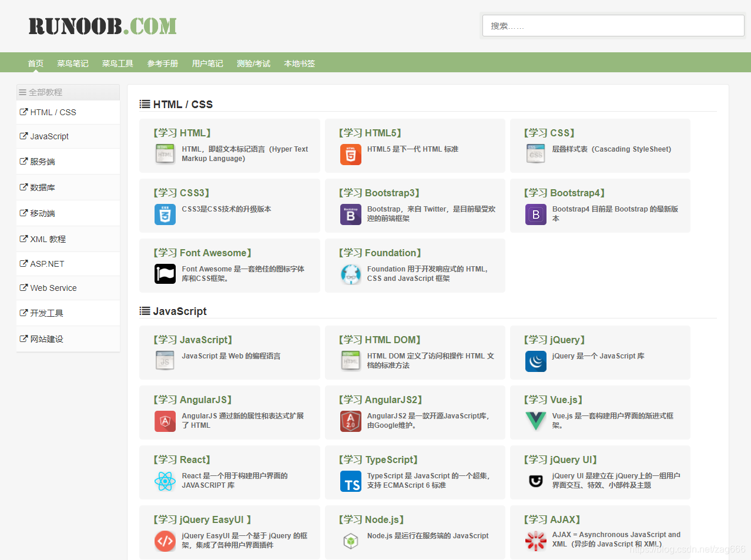Viewport: 751px width, 560px height.
Task: Click the jQuery EasyUI code icon
Action: click(x=165, y=541)
